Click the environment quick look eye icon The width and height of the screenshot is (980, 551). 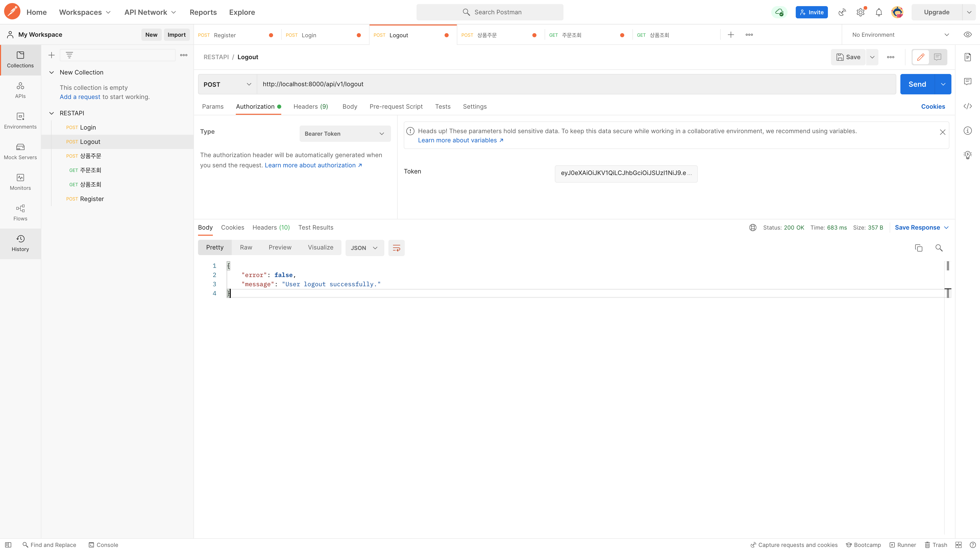tap(967, 35)
